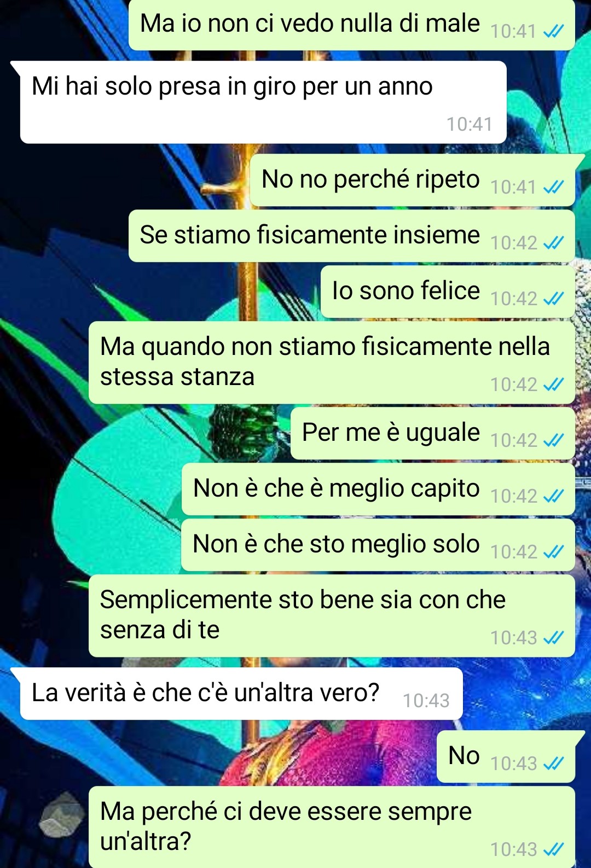Tap the 'Per me è uguale' message bubble
The image size is (591, 868).
[x=432, y=433]
